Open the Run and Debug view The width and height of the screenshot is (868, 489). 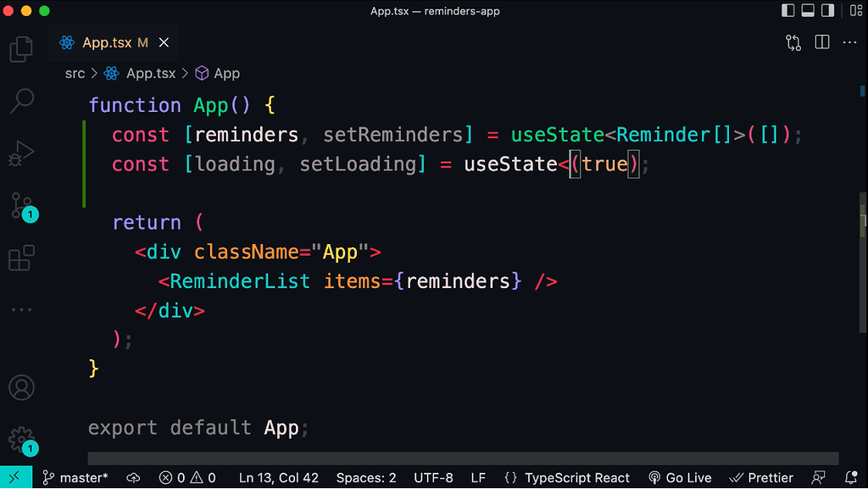pyautogui.click(x=21, y=153)
